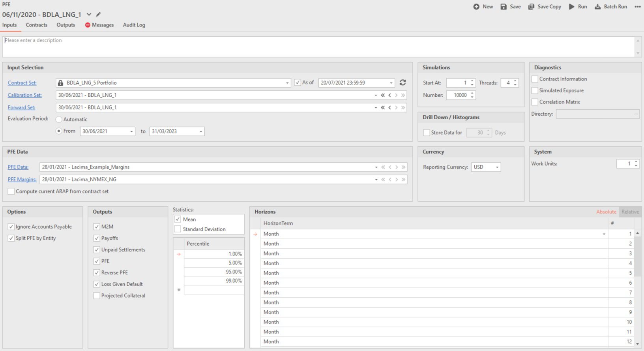Refresh the contract set as-of date
644x351 pixels.
402,83
